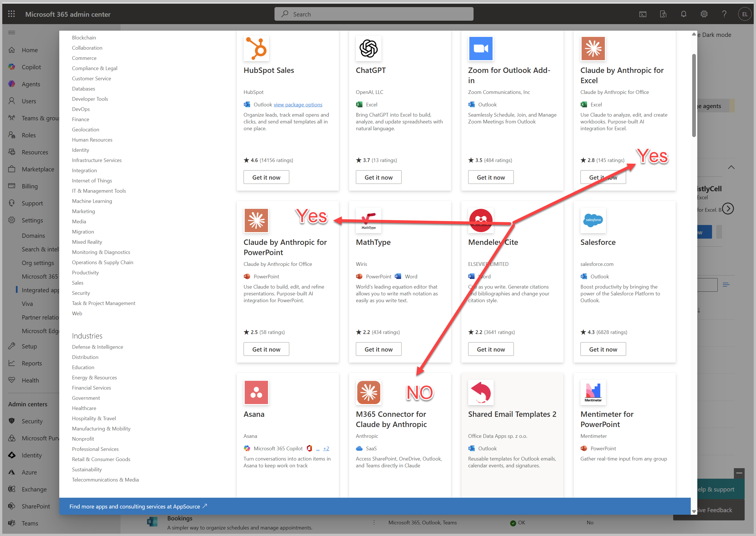
Task: Select the Collaboration category
Action: click(x=87, y=47)
